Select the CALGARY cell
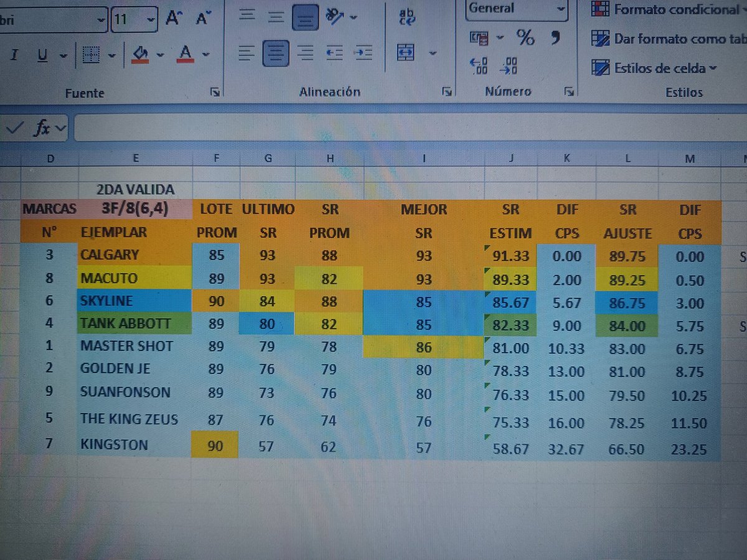This screenshot has width=747, height=560. click(136, 255)
